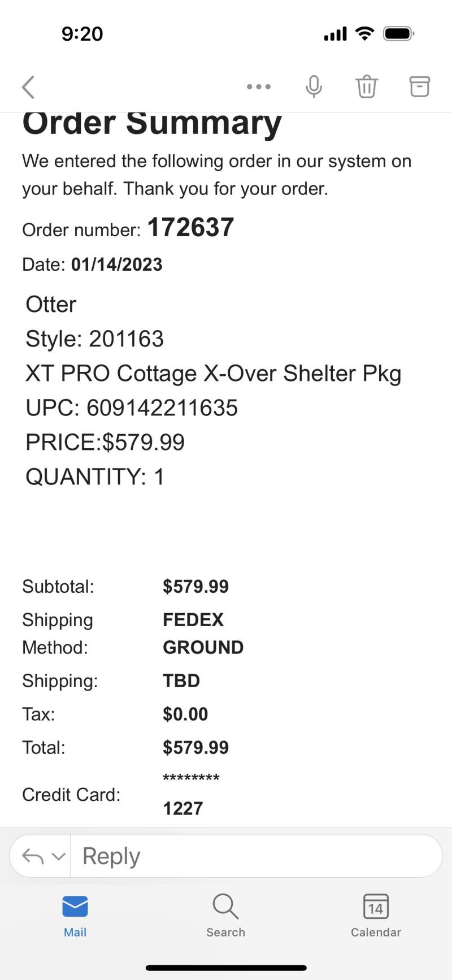Archive the message with the box icon
Screen dimensions: 452x980
pyautogui.click(x=419, y=86)
